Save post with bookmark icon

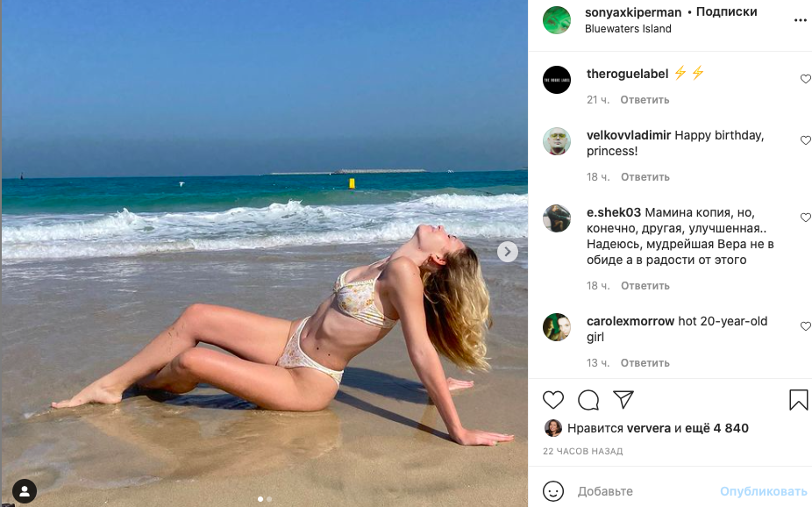pos(799,400)
